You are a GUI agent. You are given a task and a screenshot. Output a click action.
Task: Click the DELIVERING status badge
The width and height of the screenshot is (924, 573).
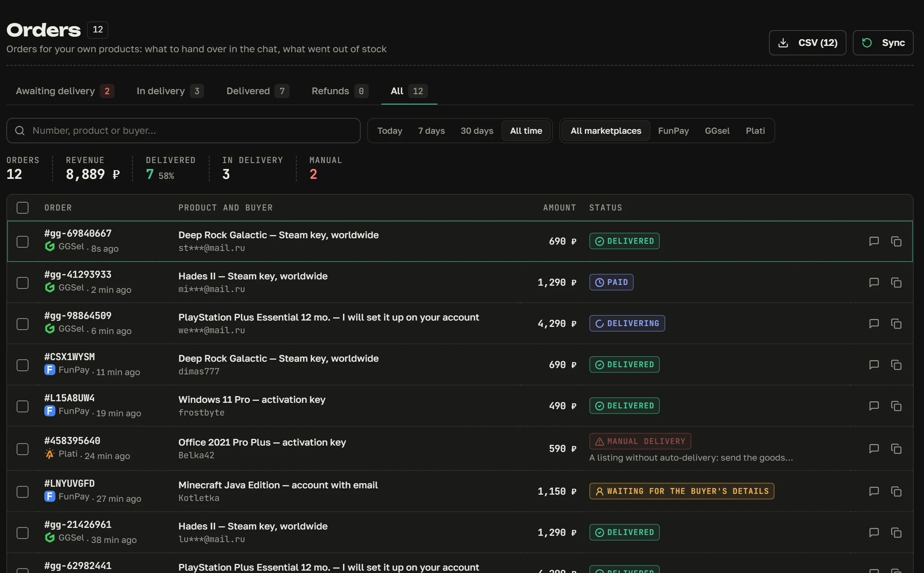[x=627, y=323]
